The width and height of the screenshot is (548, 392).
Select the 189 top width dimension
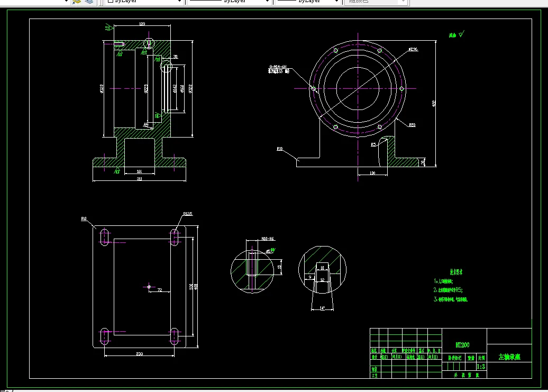(x=142, y=24)
